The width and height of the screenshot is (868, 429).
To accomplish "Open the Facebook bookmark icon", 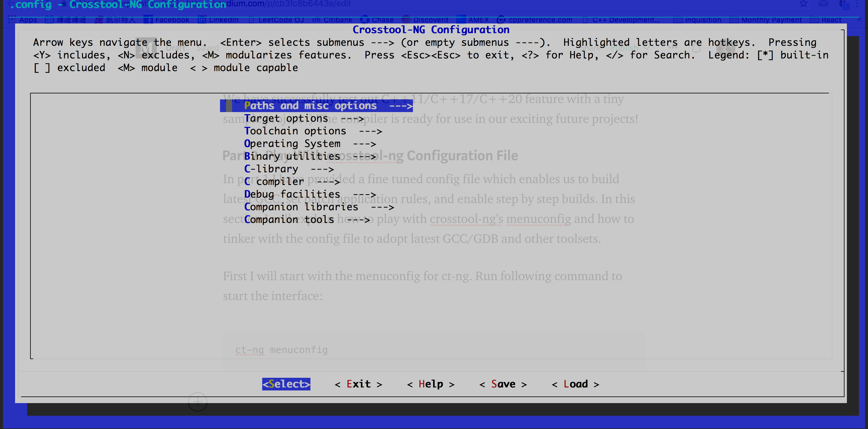I will [148, 20].
